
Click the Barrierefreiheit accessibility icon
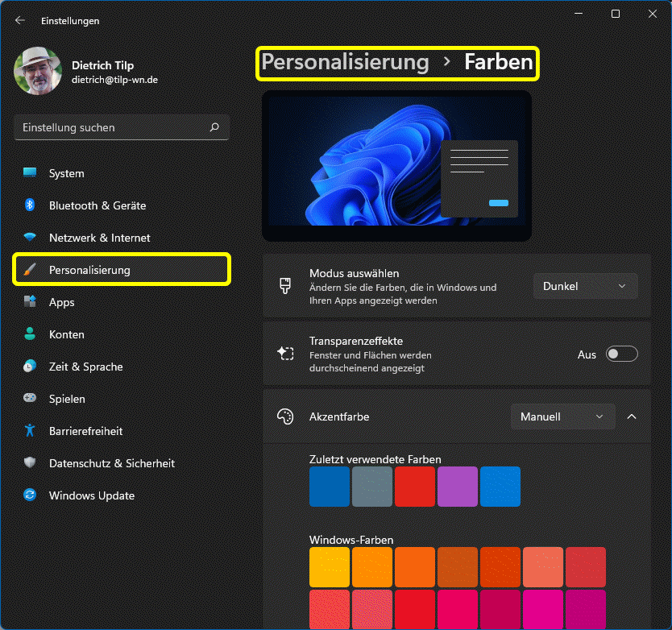tap(30, 431)
